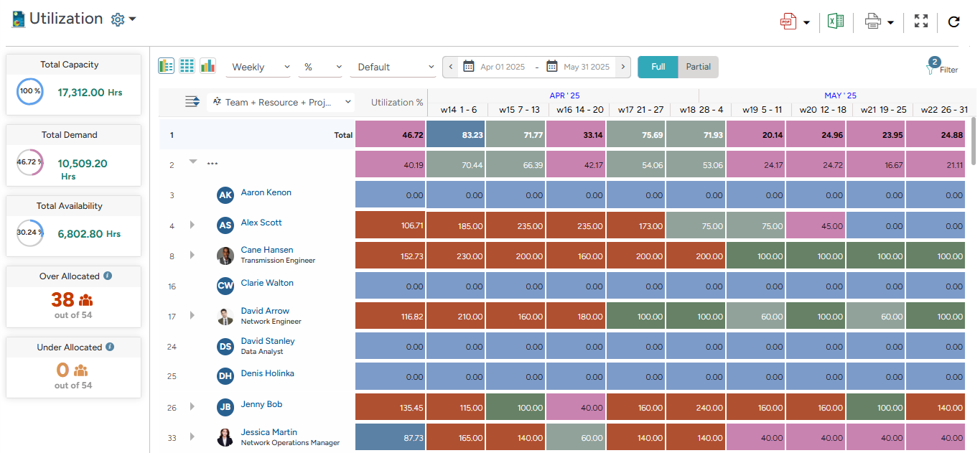Open the Filter panel showing 2 active filters
This screenshot has width=980, height=453.
[942, 67]
